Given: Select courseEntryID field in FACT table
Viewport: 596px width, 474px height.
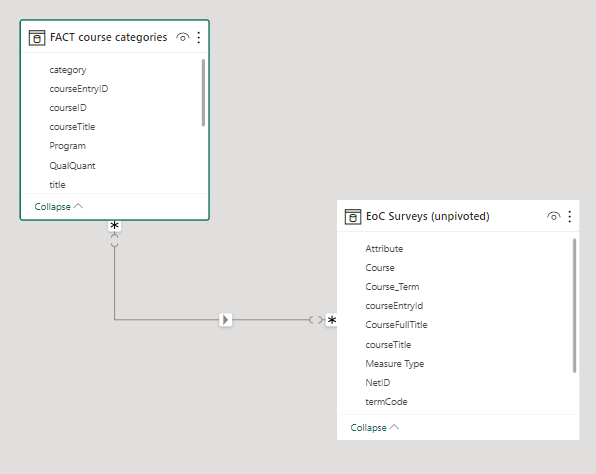Looking at the screenshot, I should [x=79, y=89].
